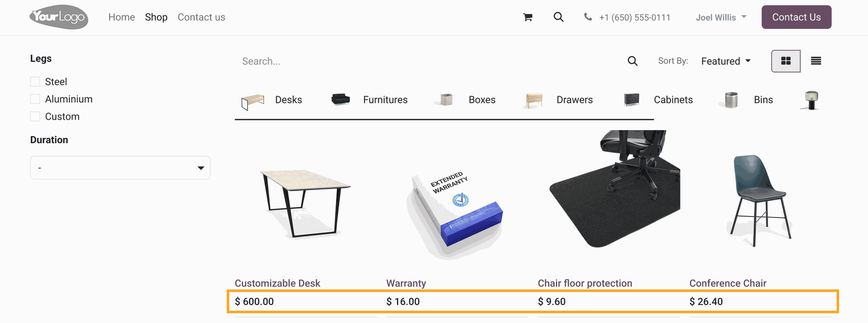Switch to grid view layout

click(x=786, y=61)
